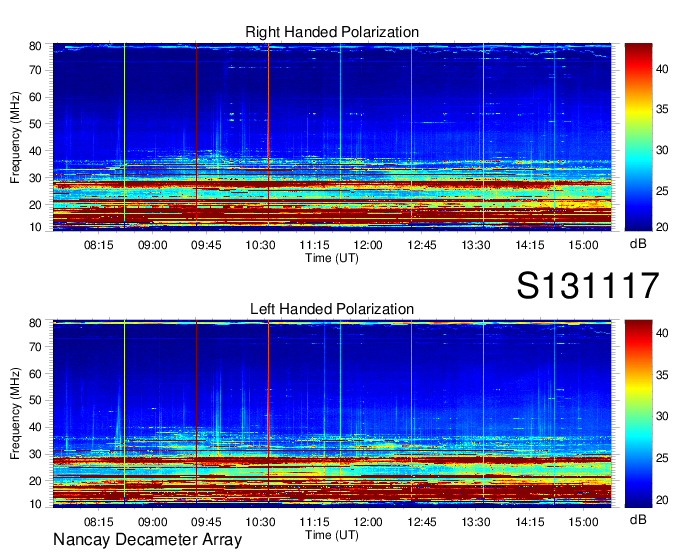
Task: Click the 15:00 tick on top plot
Action: click(583, 245)
